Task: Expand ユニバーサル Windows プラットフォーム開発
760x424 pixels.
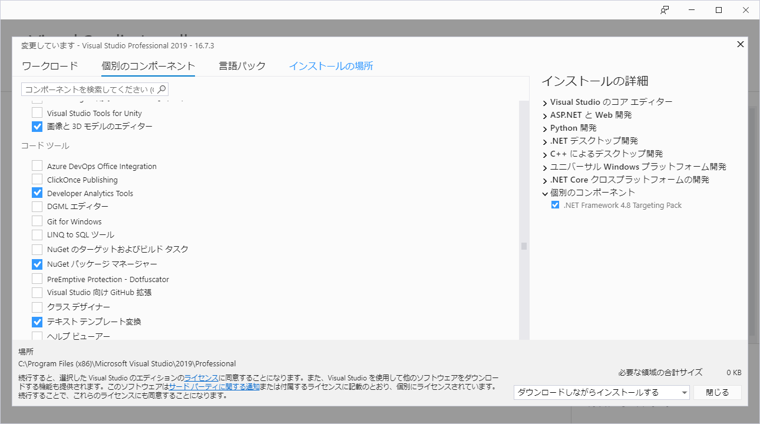Action: click(x=545, y=168)
